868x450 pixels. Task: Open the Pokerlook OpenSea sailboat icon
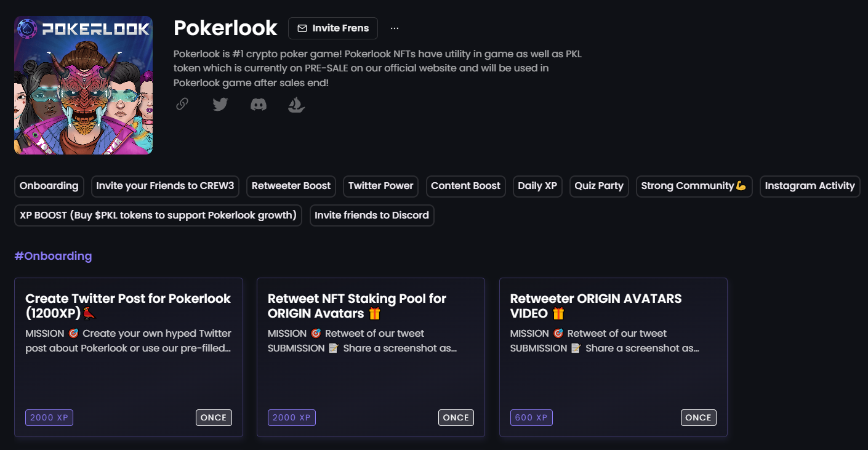tap(297, 105)
